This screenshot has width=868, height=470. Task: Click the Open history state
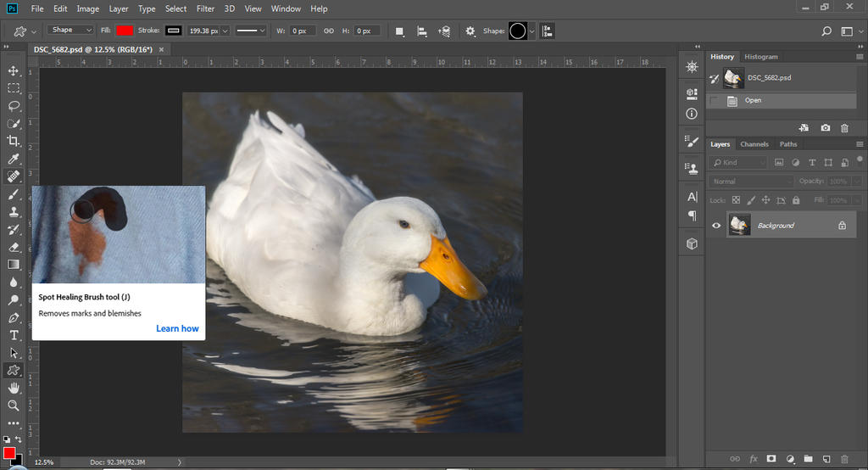(753, 101)
